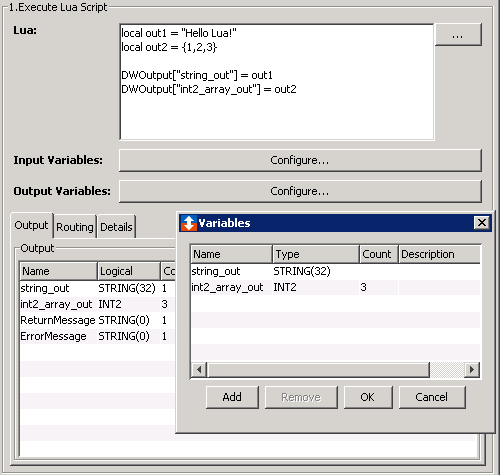The image size is (500, 475).
Task: Select the ReturnMessage row in Output list
Action: [97, 320]
